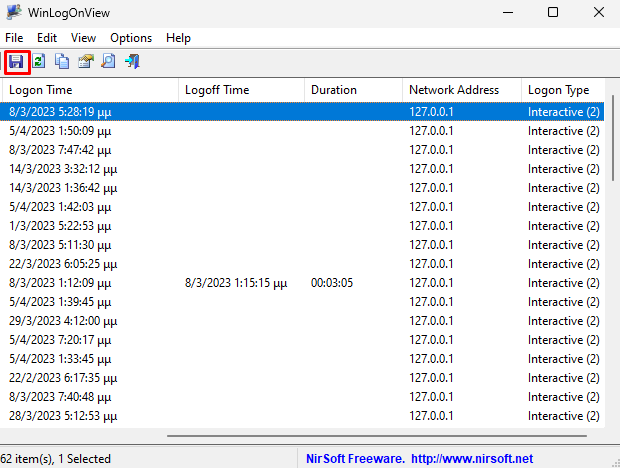The width and height of the screenshot is (620, 468).
Task: Select row 8/3/2023 5:28:19 μμ
Action: pos(302,112)
